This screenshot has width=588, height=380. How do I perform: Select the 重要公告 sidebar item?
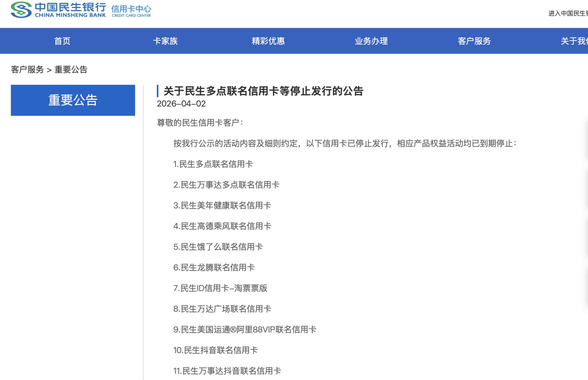pyautogui.click(x=73, y=99)
